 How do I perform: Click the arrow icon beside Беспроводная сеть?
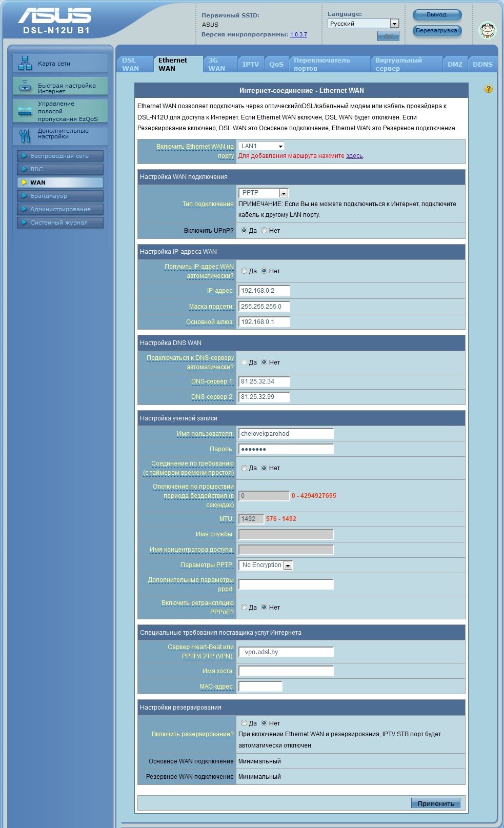[x=24, y=156]
